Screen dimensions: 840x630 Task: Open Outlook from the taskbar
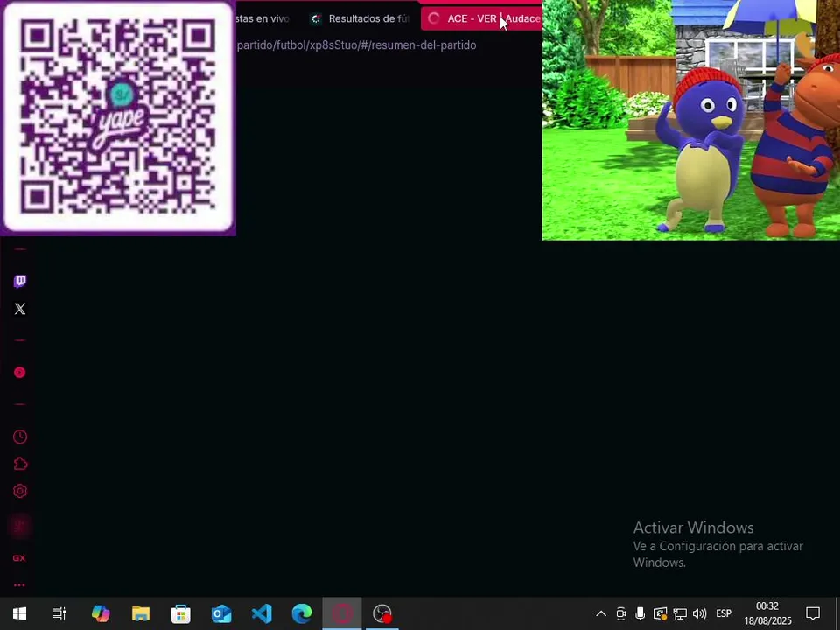(221, 613)
